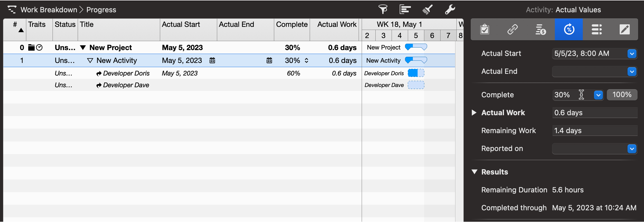
Task: Collapse the New Project row
Action: [83, 48]
